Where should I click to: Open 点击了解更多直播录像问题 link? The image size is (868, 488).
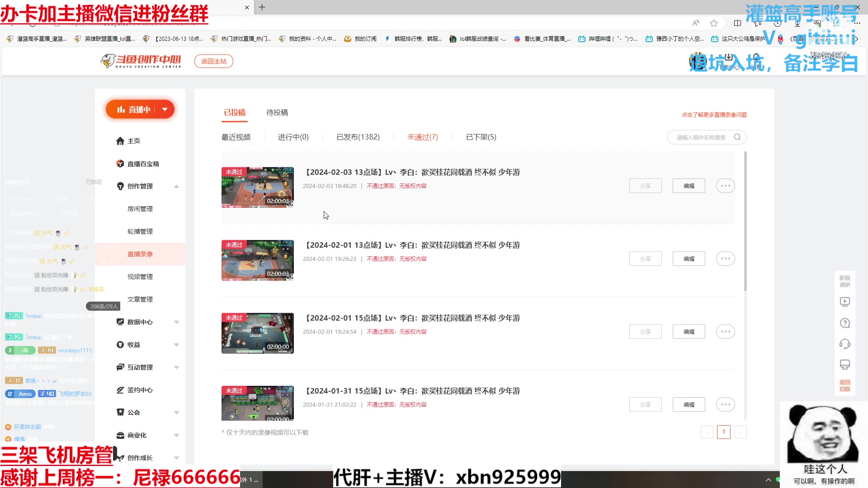(x=714, y=115)
